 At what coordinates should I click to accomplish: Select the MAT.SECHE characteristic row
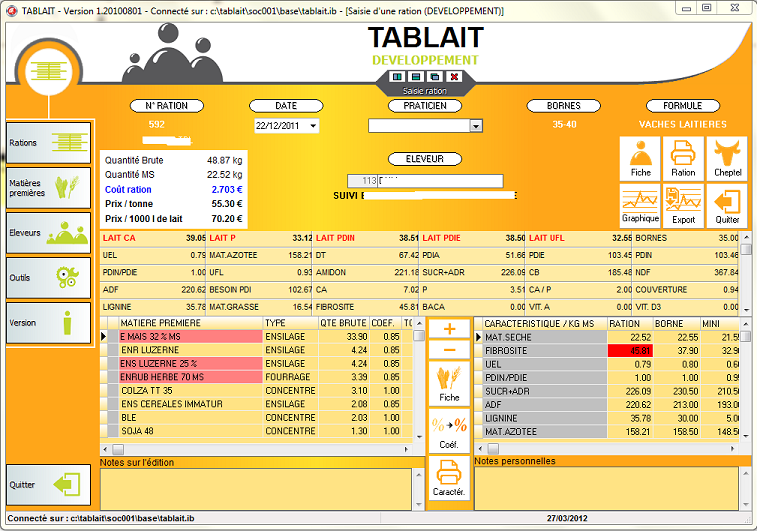[606, 337]
